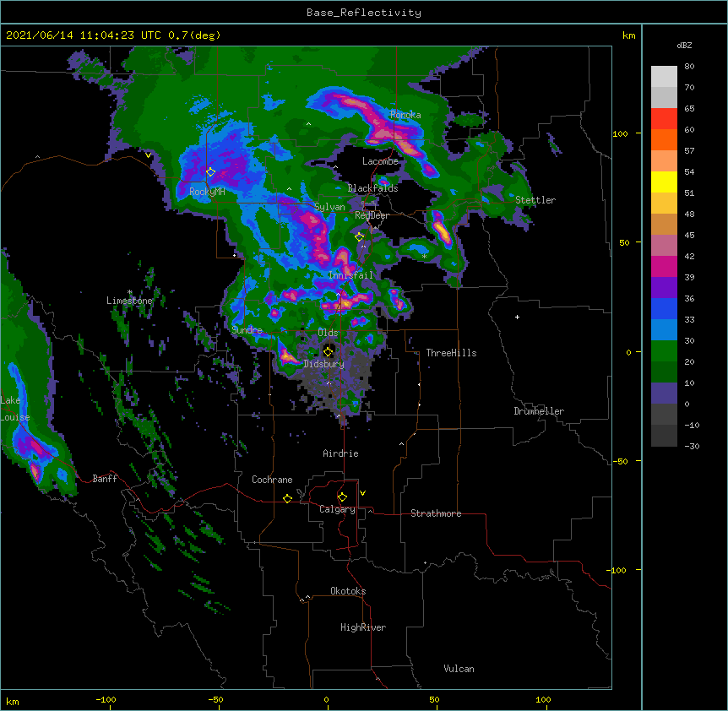Click the white plus marker north of Drumheller
The image size is (728, 711).
[517, 317]
